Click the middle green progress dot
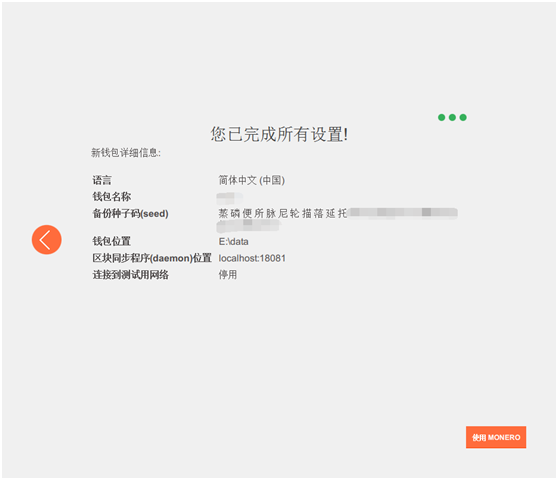The height and width of the screenshot is (480, 558). (452, 117)
